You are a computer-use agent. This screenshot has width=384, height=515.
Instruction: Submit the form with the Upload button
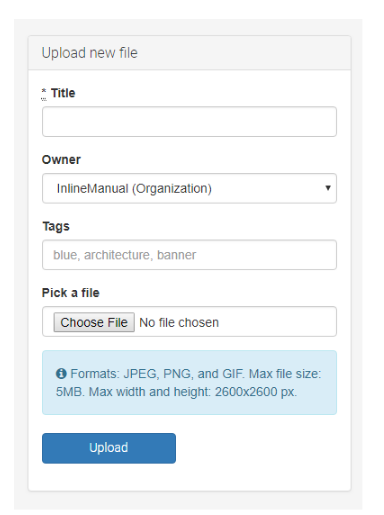pyautogui.click(x=109, y=448)
